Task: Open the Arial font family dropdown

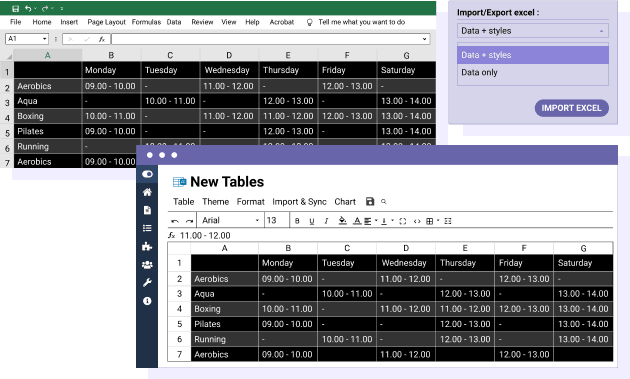Action: click(230, 220)
